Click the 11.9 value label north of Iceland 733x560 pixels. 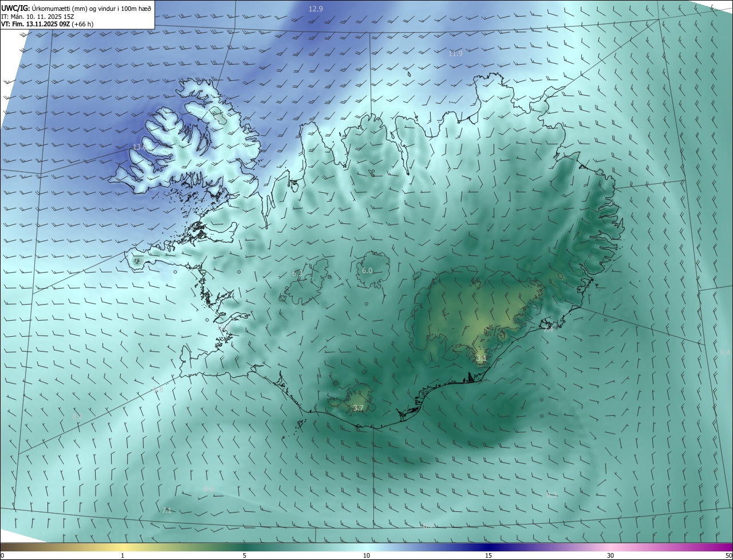coord(455,53)
